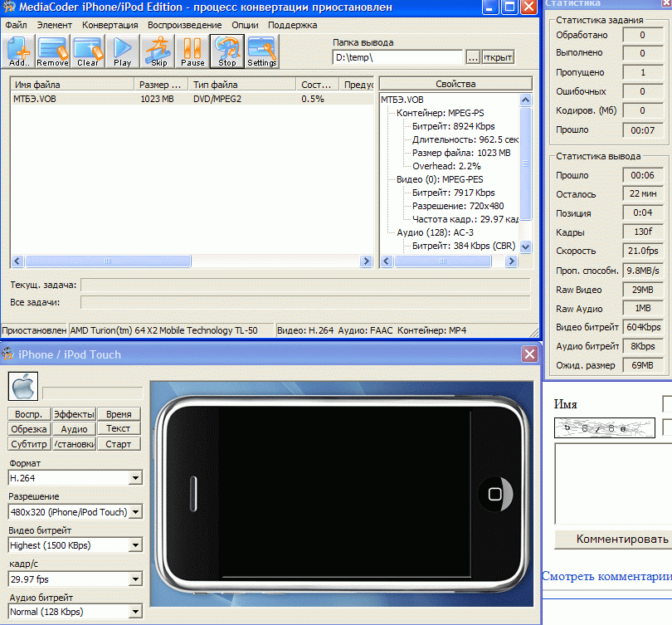Open the Видео битрейт dropdown

pyautogui.click(x=135, y=545)
